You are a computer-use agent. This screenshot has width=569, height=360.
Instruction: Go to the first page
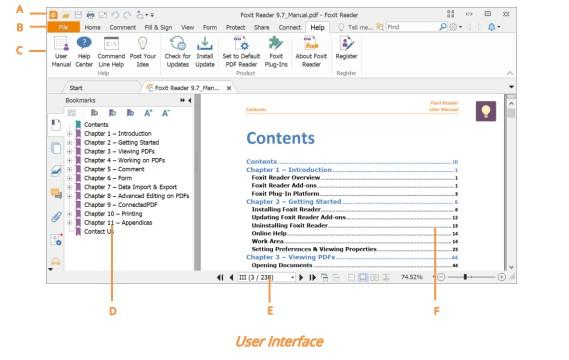pyautogui.click(x=220, y=278)
